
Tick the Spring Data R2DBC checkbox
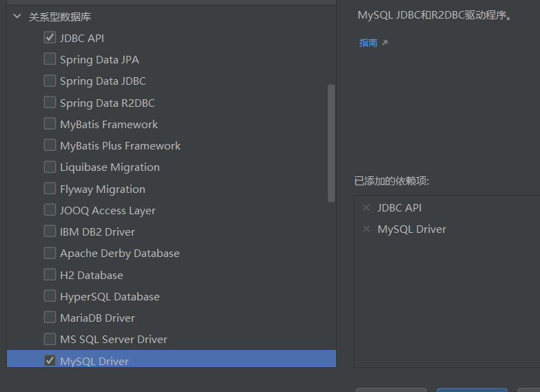pyautogui.click(x=50, y=102)
